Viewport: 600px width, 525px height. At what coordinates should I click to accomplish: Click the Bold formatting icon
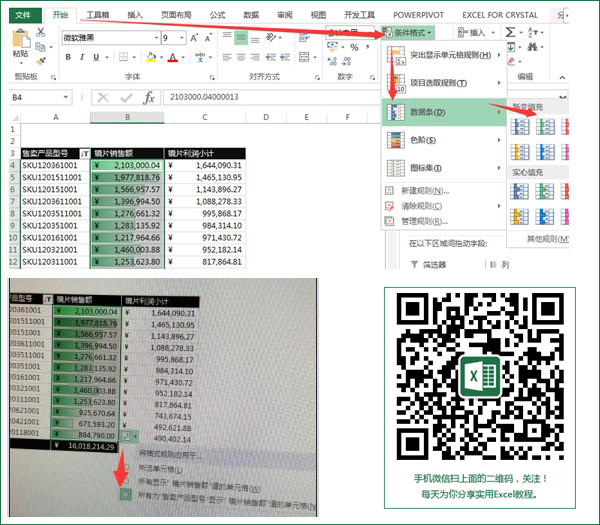tap(68, 57)
